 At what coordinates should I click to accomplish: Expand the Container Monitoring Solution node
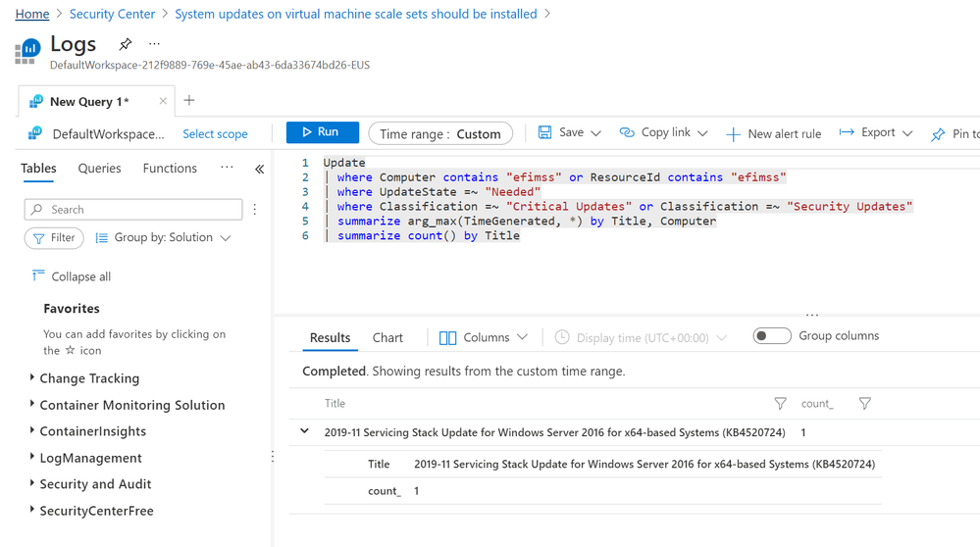pos(31,403)
